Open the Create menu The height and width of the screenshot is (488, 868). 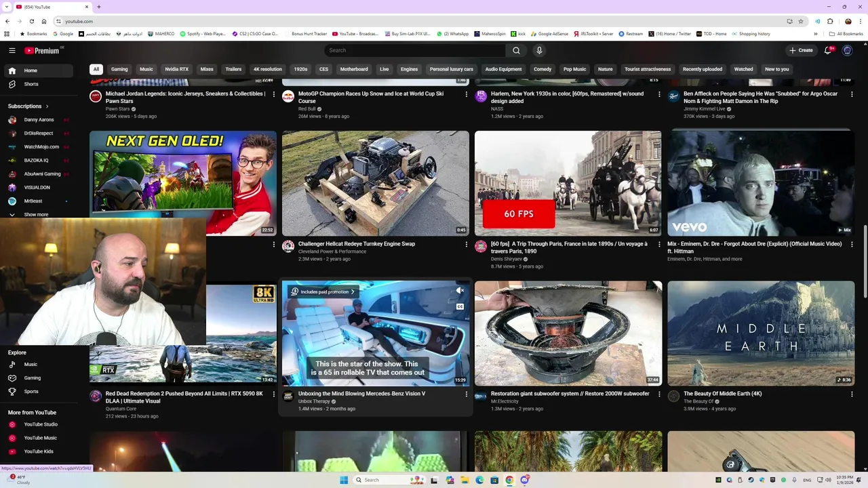coord(801,50)
